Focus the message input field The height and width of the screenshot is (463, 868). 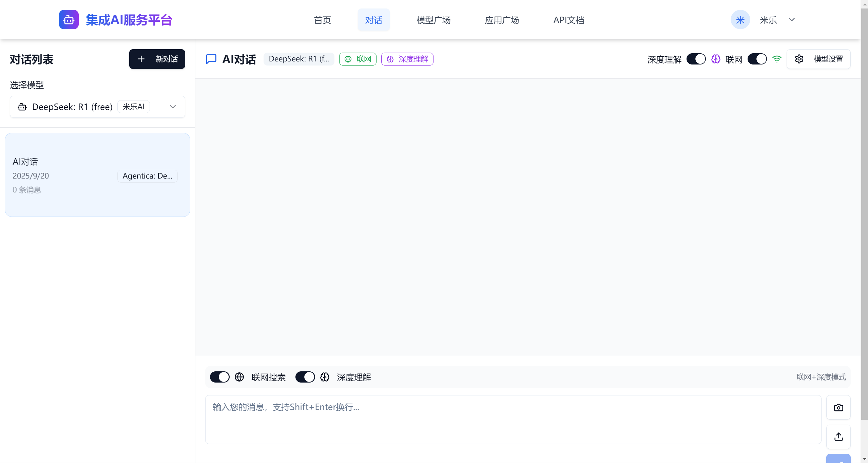point(513,420)
